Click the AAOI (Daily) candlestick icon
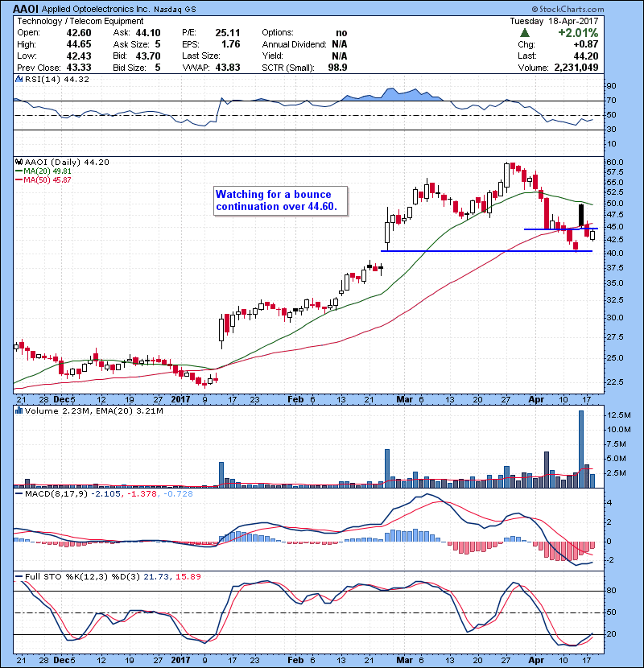The height and width of the screenshot is (668, 644). (x=19, y=163)
